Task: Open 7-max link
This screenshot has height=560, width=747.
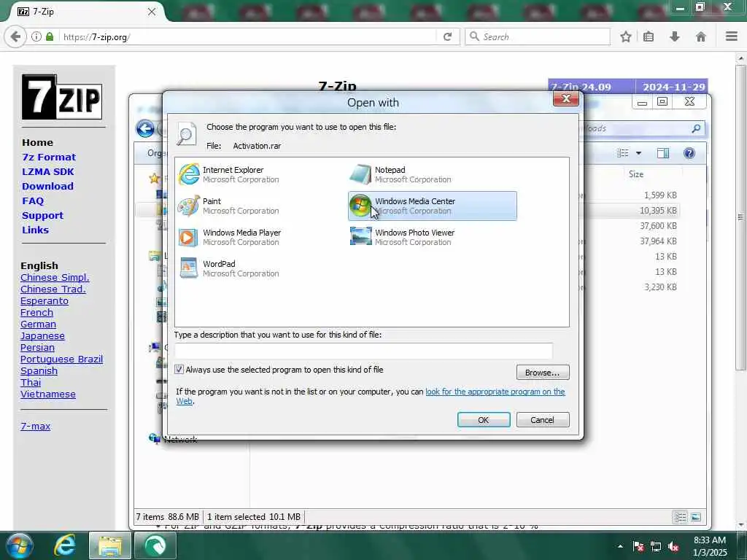Action: coord(35,426)
